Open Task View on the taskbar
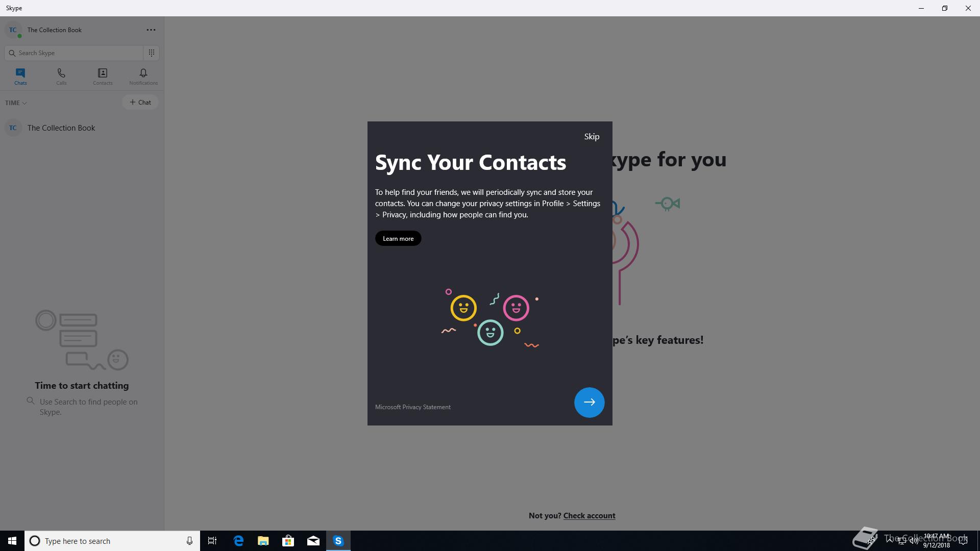Screen dimensions: 980x551 [212, 541]
